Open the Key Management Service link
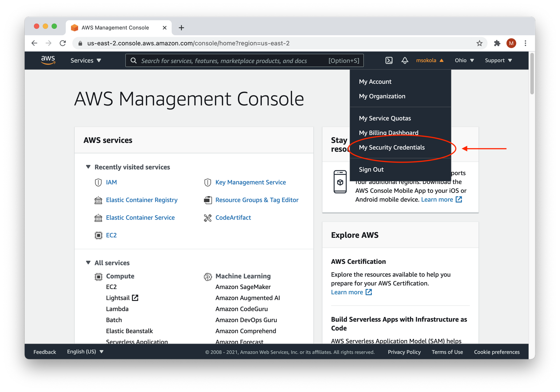 point(250,182)
